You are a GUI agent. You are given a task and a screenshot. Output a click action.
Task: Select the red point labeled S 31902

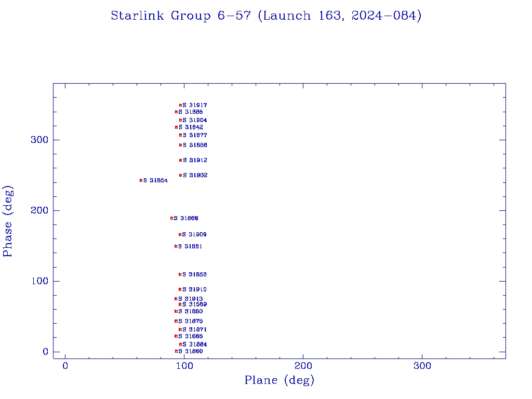click(x=180, y=176)
